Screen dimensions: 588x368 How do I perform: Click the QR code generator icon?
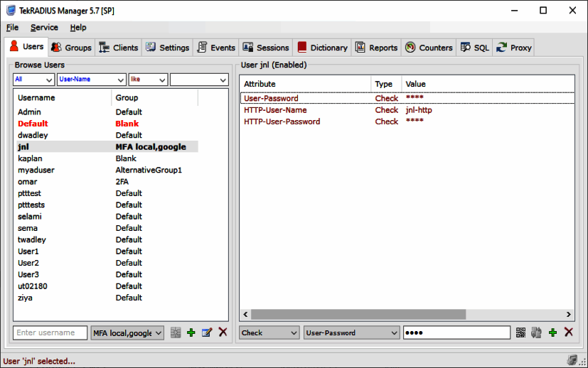(x=520, y=332)
